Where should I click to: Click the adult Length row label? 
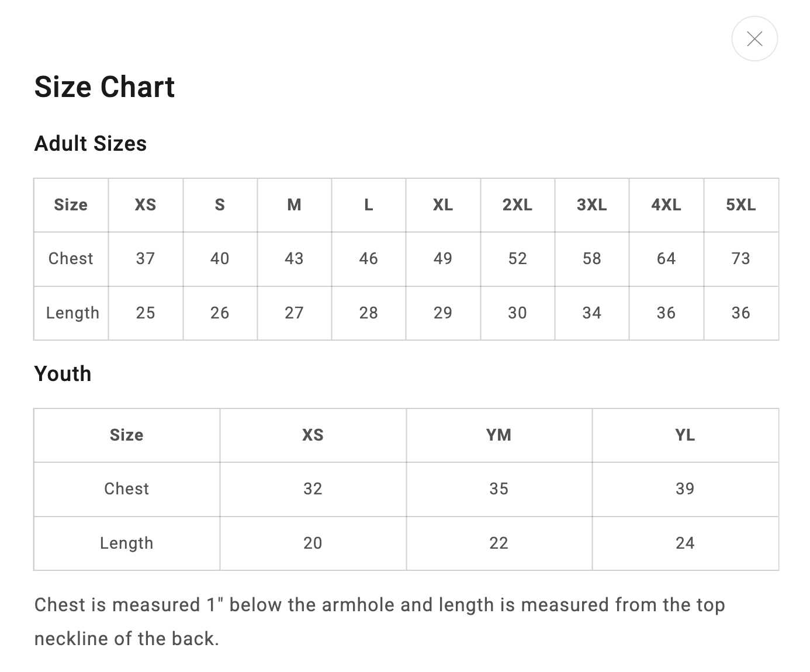[72, 313]
